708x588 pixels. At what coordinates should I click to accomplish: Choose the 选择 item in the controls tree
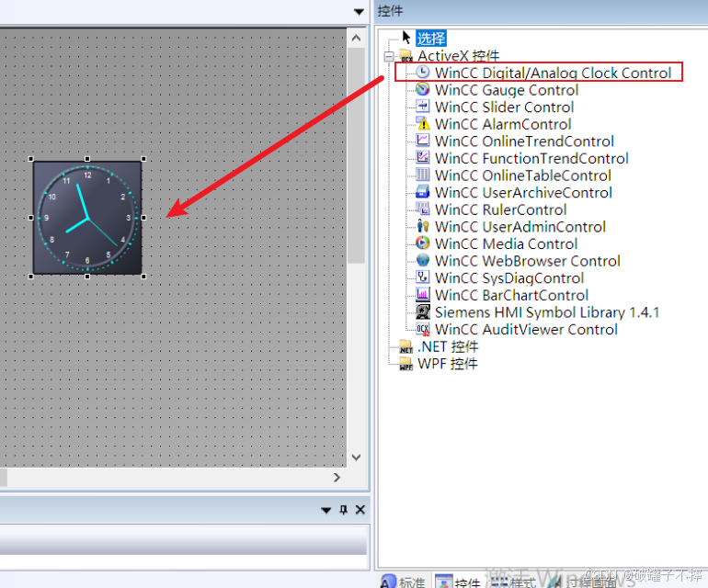pyautogui.click(x=431, y=39)
